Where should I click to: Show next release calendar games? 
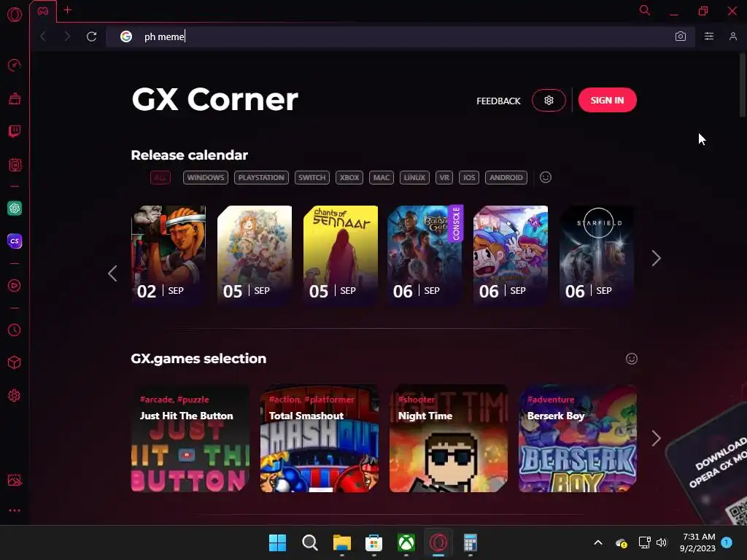tap(656, 258)
